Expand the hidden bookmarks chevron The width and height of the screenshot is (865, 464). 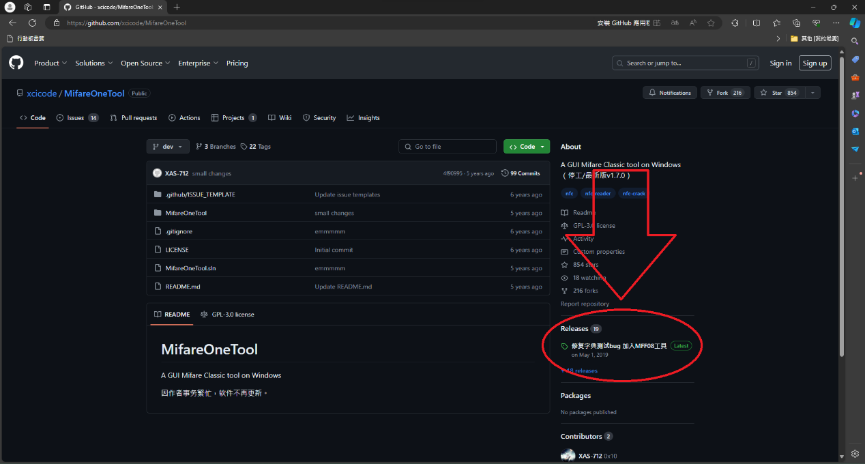point(778,39)
